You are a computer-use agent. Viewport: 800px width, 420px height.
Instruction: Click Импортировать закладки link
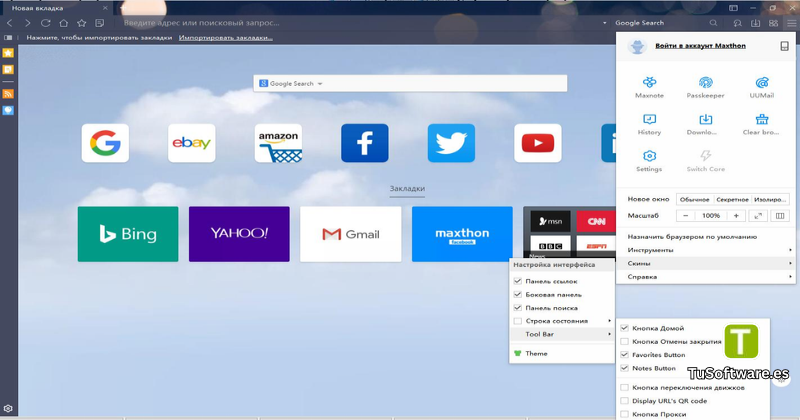226,38
